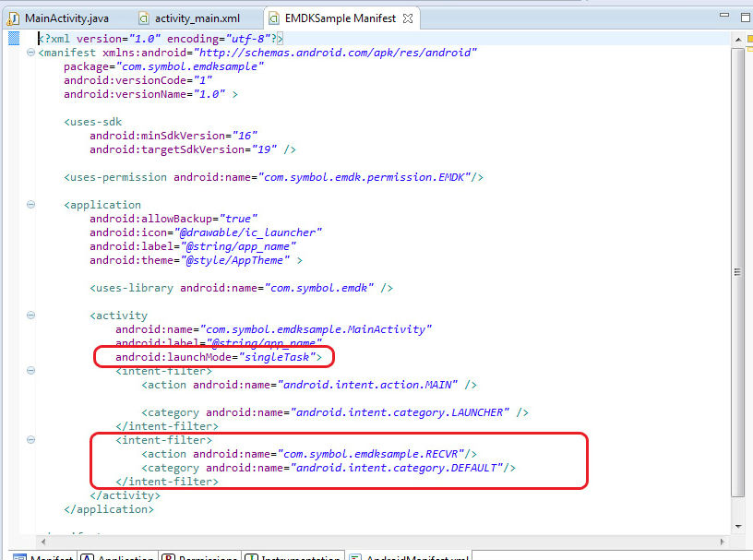Close the EMDKSample Manifest editor tab

coord(409,18)
